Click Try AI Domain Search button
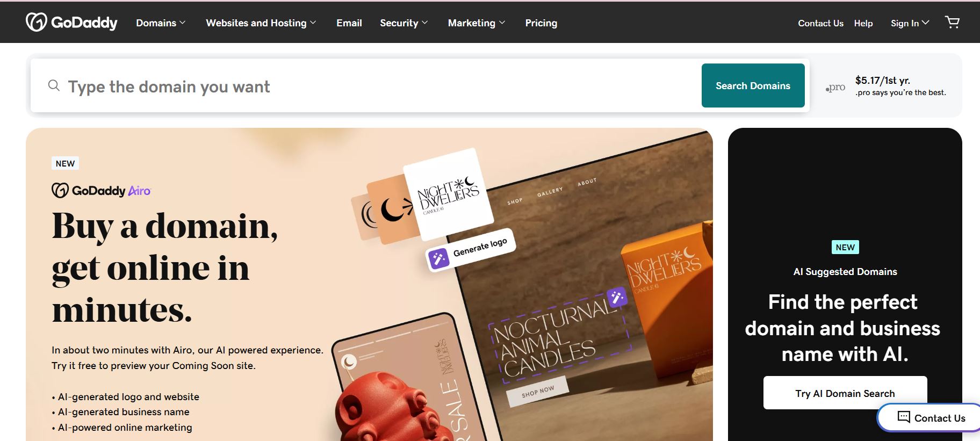Image resolution: width=980 pixels, height=441 pixels. pos(845,393)
